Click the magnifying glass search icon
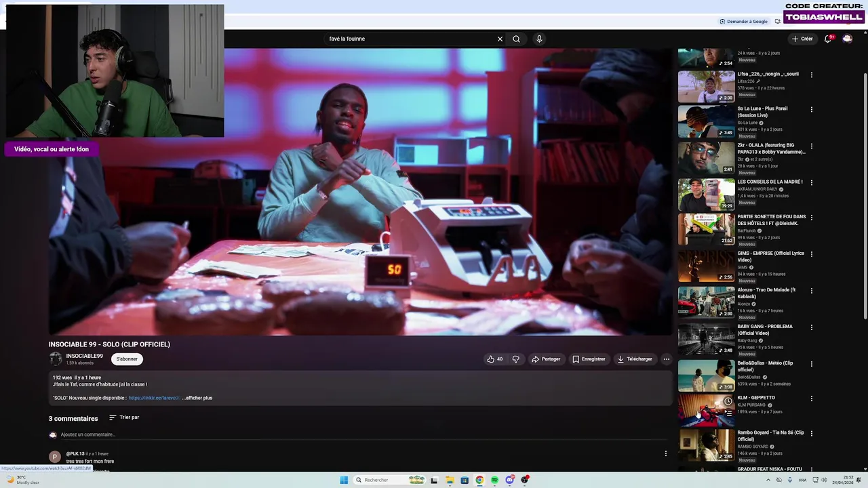 pyautogui.click(x=516, y=39)
